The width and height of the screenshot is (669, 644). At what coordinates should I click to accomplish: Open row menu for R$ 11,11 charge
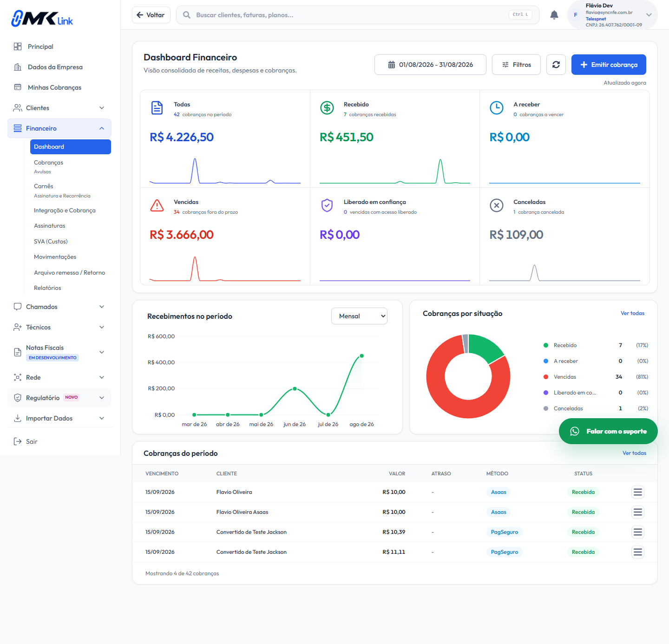click(638, 552)
